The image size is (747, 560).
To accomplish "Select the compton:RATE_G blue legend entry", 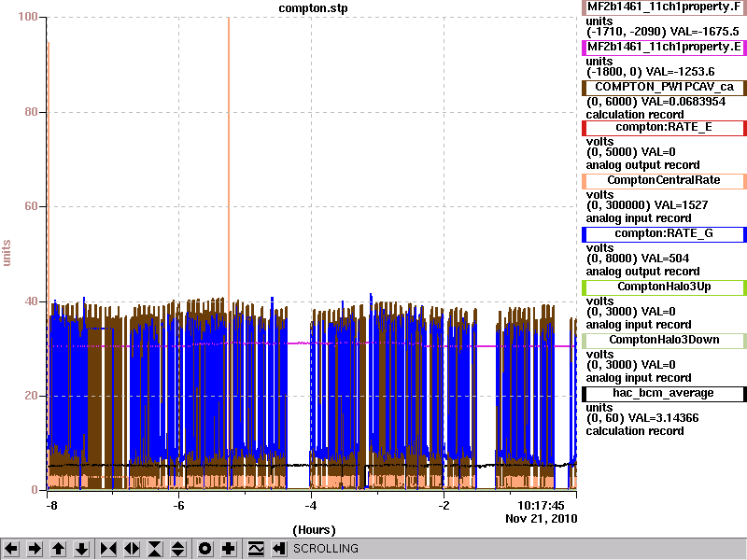I will [x=664, y=234].
